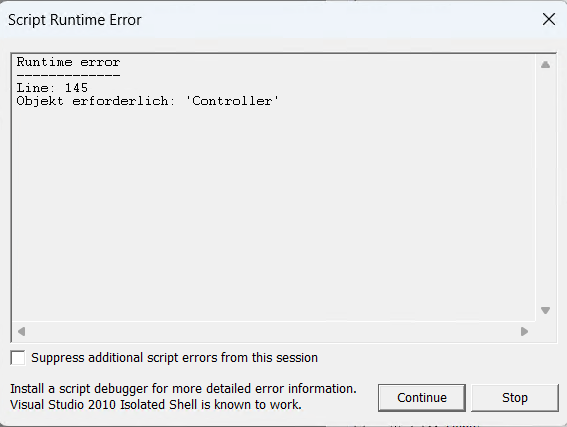Click the word 'Controller' in error message

pos(232,101)
